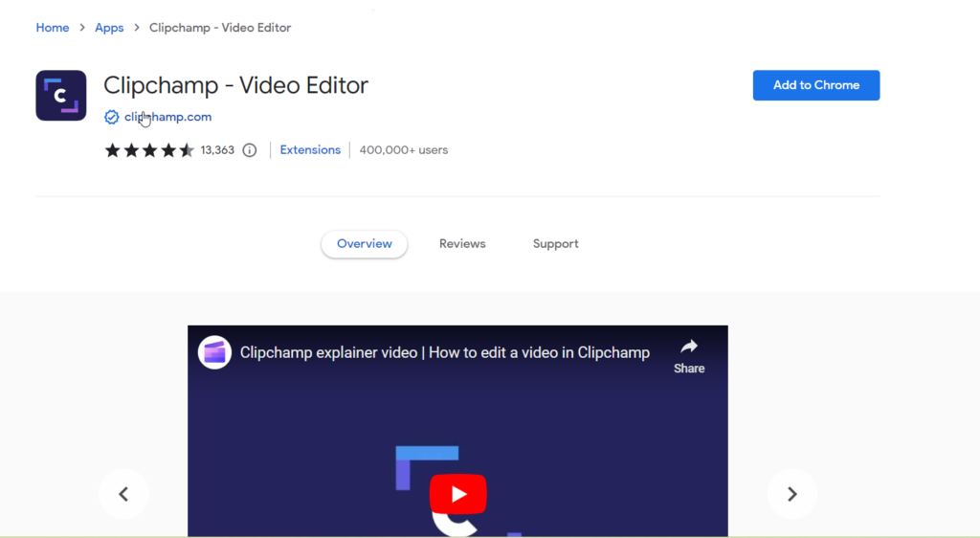Open Apps in the breadcrumb

pos(109,28)
